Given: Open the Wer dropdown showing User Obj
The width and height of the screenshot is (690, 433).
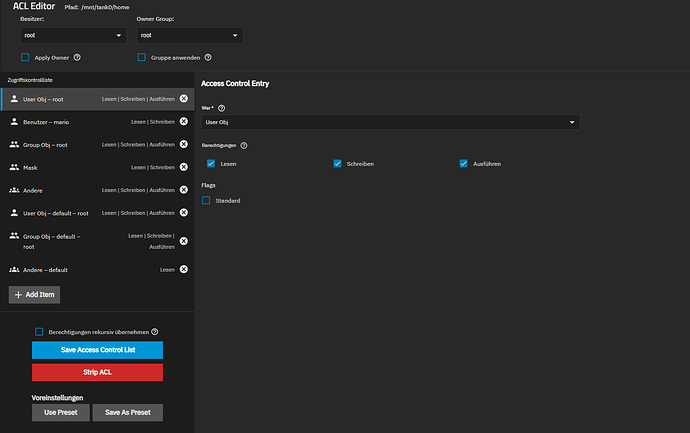Looking at the screenshot, I should [x=390, y=122].
